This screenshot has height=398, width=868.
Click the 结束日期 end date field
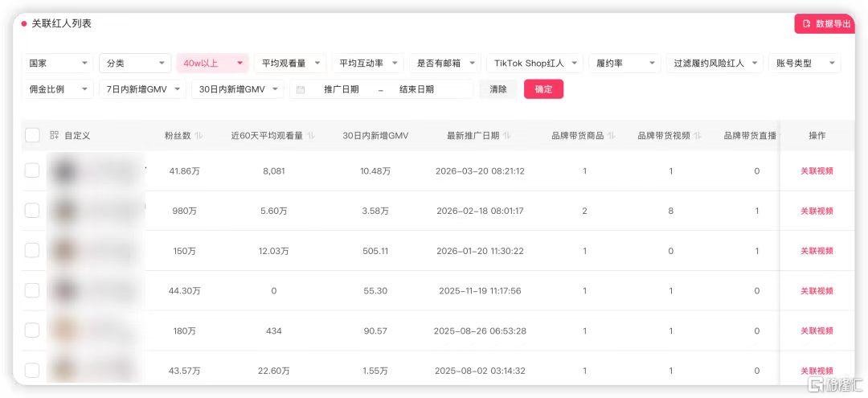coord(416,89)
